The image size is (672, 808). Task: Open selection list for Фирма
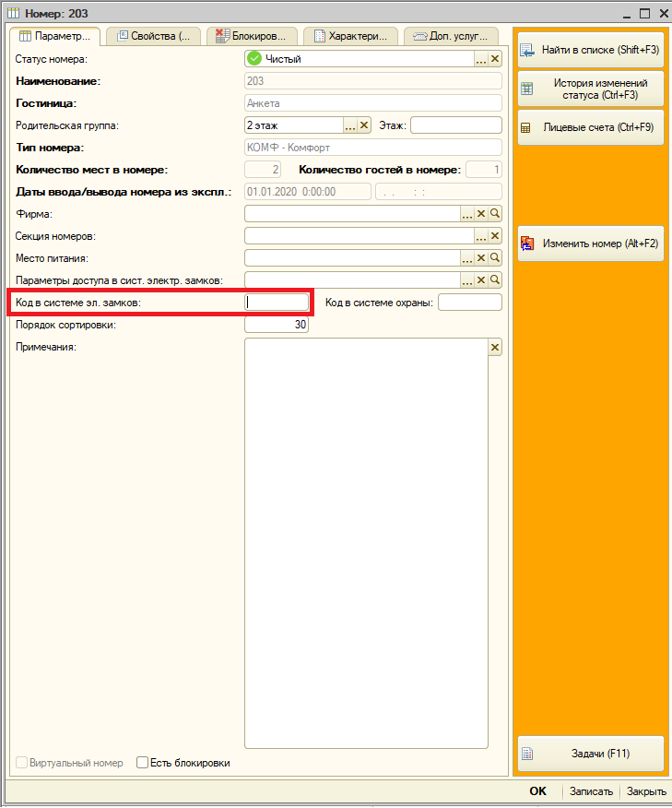click(x=467, y=214)
